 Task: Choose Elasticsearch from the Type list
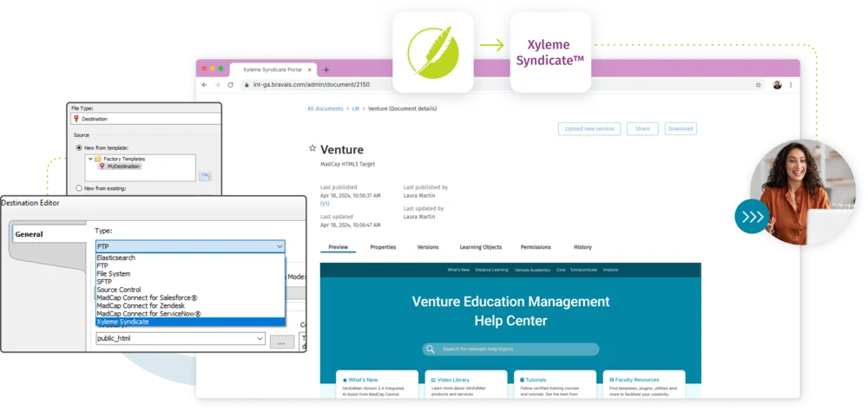click(x=190, y=258)
